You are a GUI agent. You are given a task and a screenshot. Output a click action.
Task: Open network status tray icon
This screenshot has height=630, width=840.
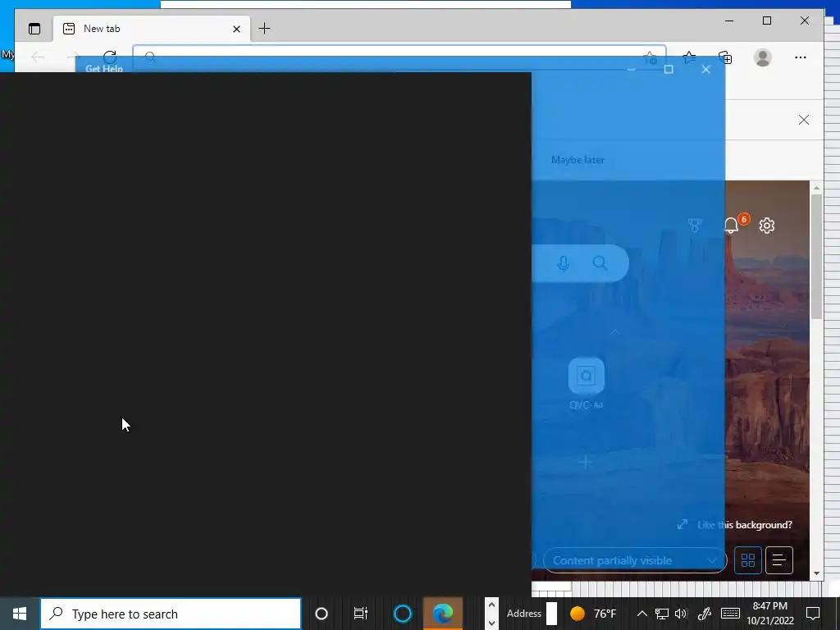[x=662, y=614]
